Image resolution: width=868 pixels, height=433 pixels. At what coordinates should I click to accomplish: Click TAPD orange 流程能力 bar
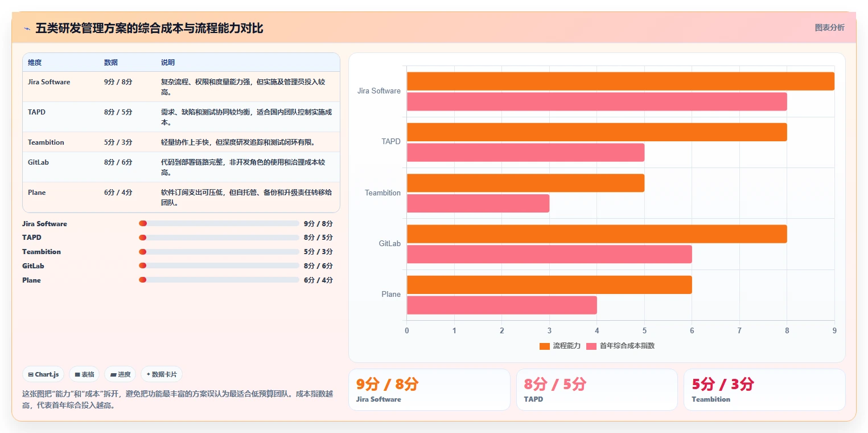tap(597, 132)
